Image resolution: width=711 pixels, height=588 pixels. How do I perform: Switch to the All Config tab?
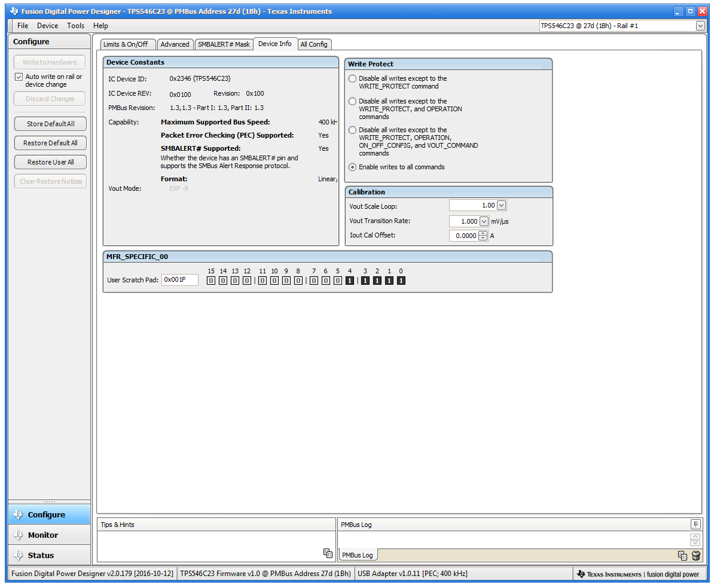[x=314, y=44]
